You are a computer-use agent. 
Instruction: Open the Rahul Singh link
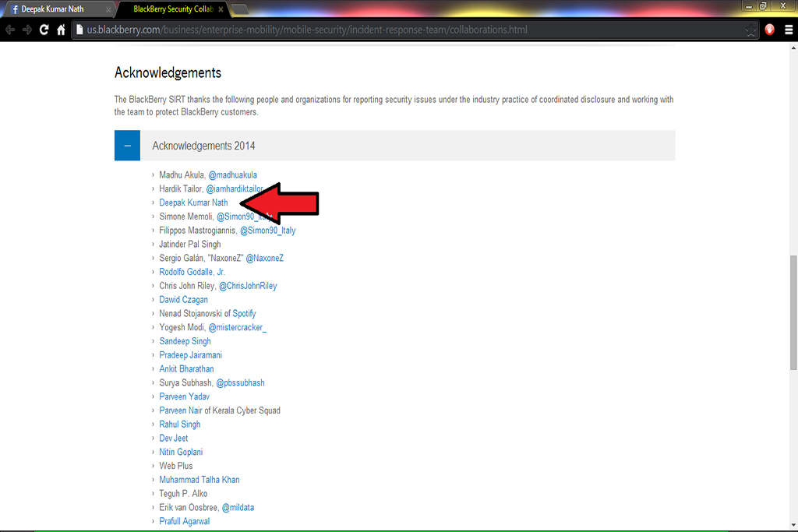coord(180,425)
